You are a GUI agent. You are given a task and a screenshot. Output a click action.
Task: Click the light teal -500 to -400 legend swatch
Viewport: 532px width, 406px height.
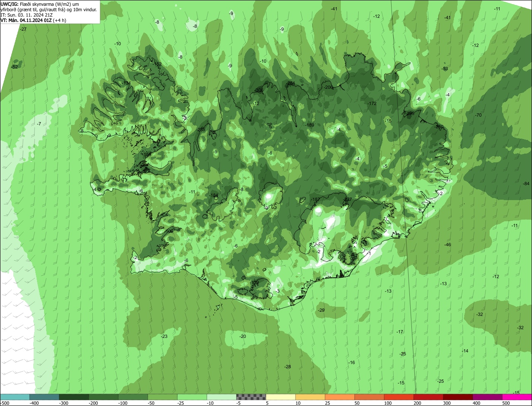coord(15,397)
